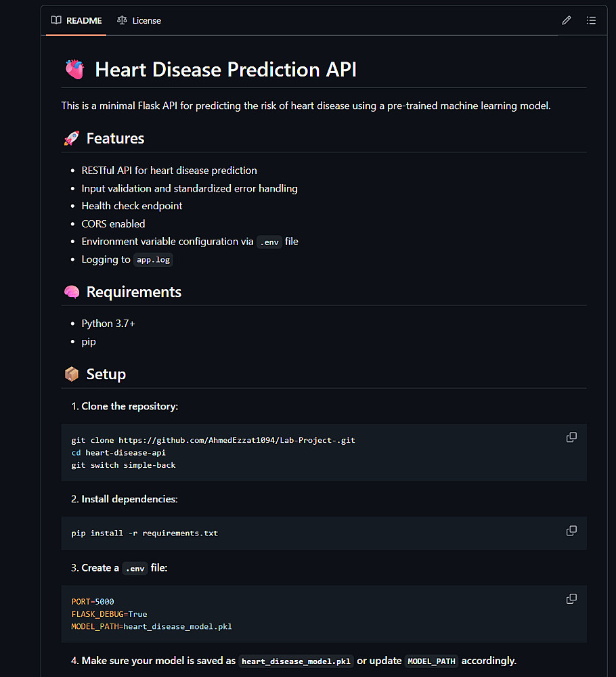Screen dimensions: 616x677
Task: Open the outline table of contents icon
Action: 591,20
